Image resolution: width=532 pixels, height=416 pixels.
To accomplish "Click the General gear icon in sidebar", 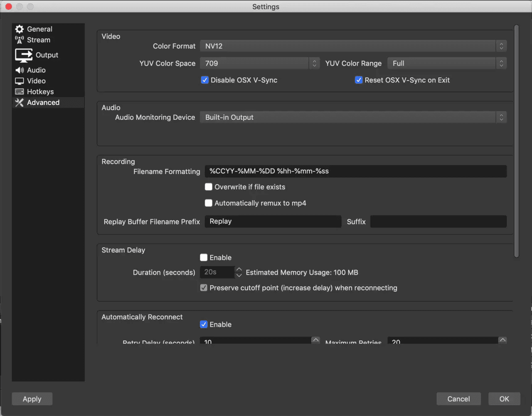I will tap(19, 29).
